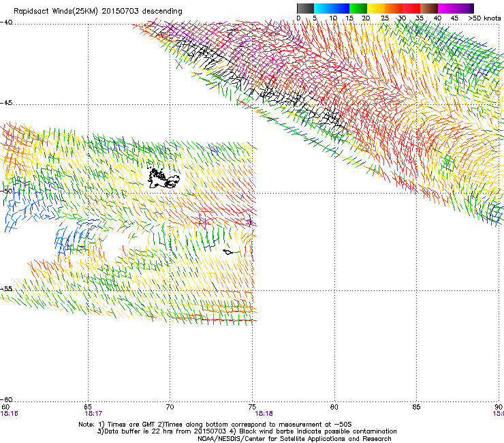
Task: Choose the brown 35-40 knots legend segment
Action: point(429,8)
